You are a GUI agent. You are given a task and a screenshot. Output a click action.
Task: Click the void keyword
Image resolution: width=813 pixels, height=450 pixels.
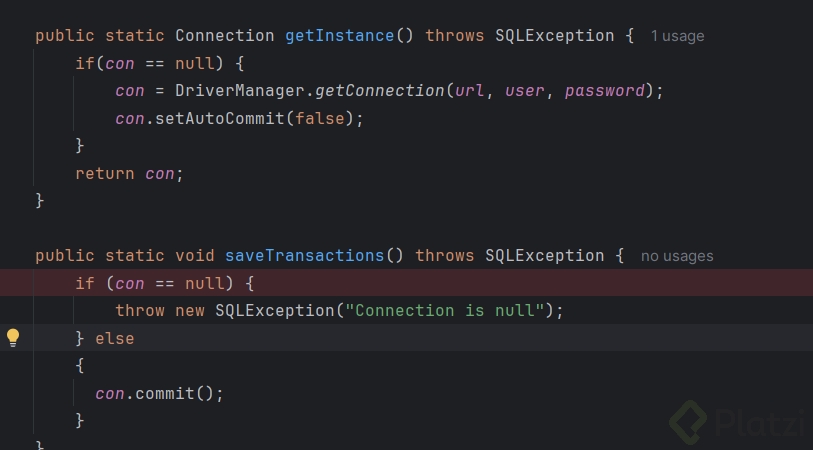194,256
